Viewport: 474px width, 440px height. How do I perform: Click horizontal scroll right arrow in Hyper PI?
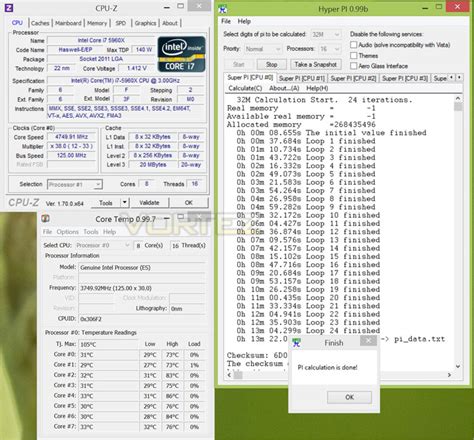click(x=449, y=375)
